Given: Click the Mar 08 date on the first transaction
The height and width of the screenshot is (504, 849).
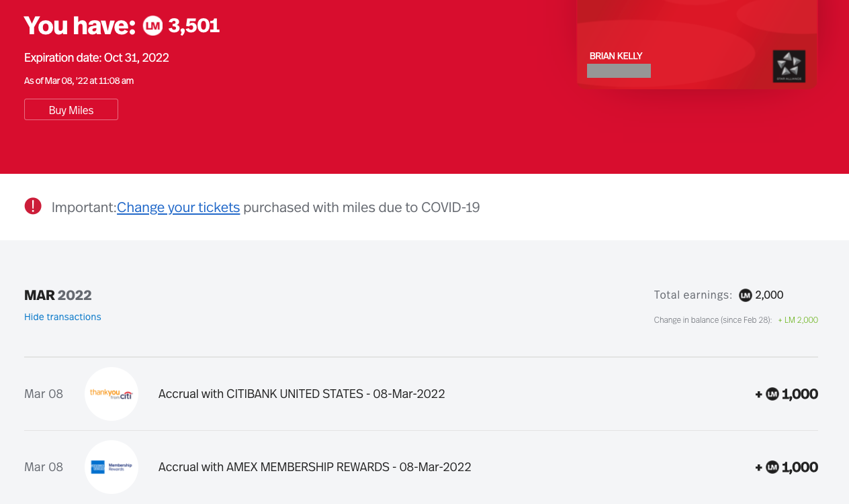Looking at the screenshot, I should 43,394.
